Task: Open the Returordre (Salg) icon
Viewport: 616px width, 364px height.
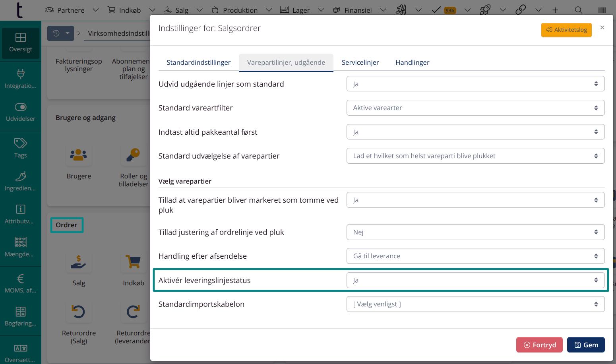Action: point(79,312)
